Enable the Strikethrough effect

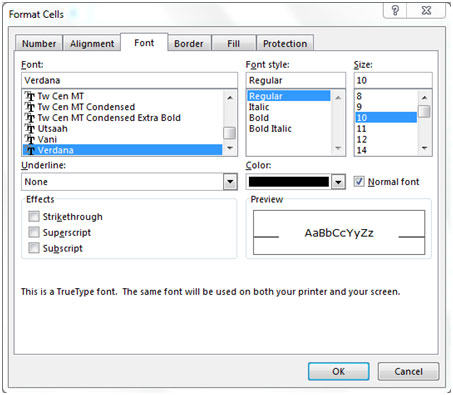coord(34,216)
